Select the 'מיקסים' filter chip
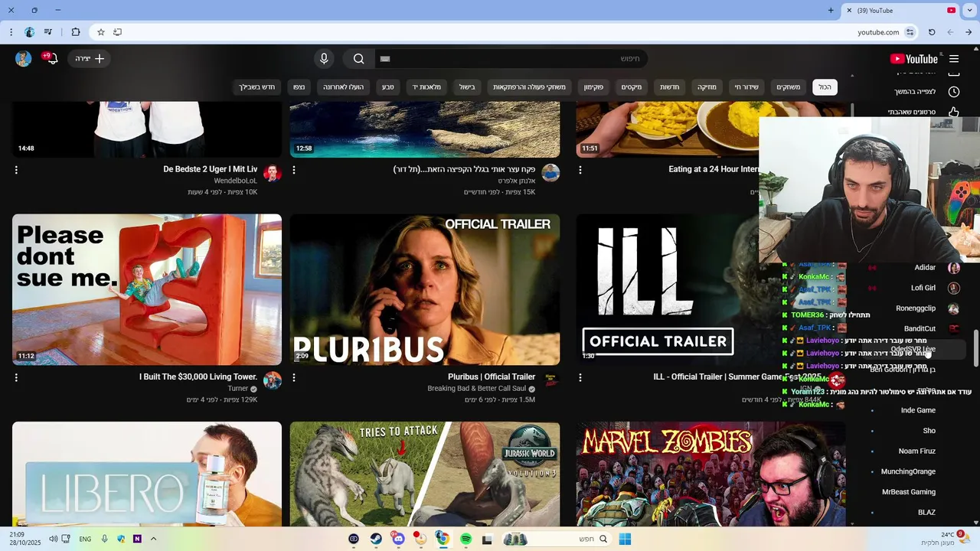The image size is (980, 551). pyautogui.click(x=632, y=87)
